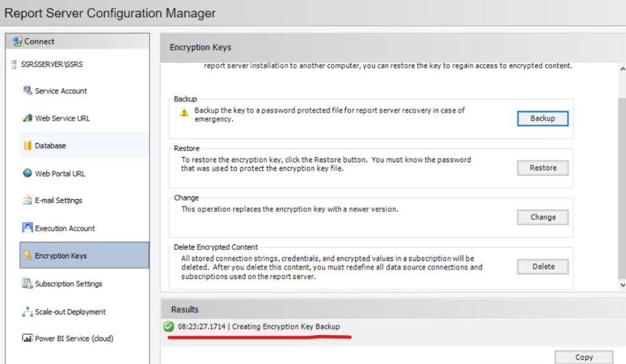
Task: Click the Service Account icon
Action: [27, 90]
